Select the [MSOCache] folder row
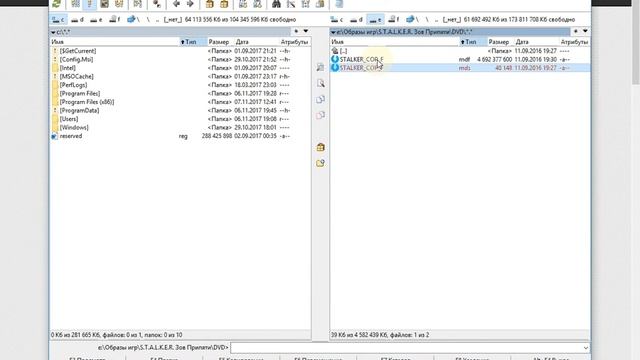Viewport: 640px width, 360px height. [x=180, y=76]
